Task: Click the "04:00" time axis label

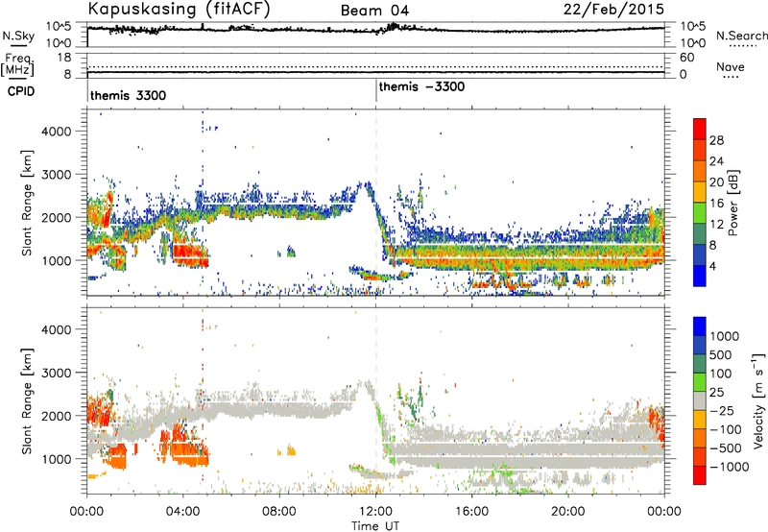Action: click(183, 512)
